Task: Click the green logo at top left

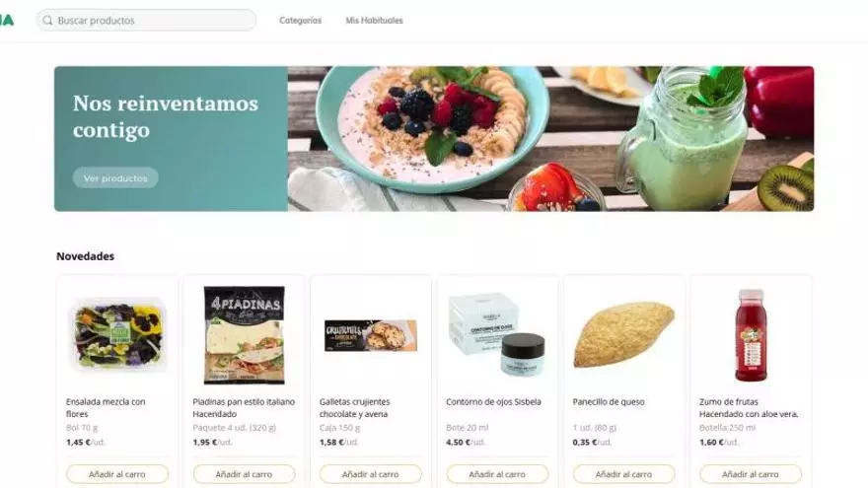Action: [7, 21]
